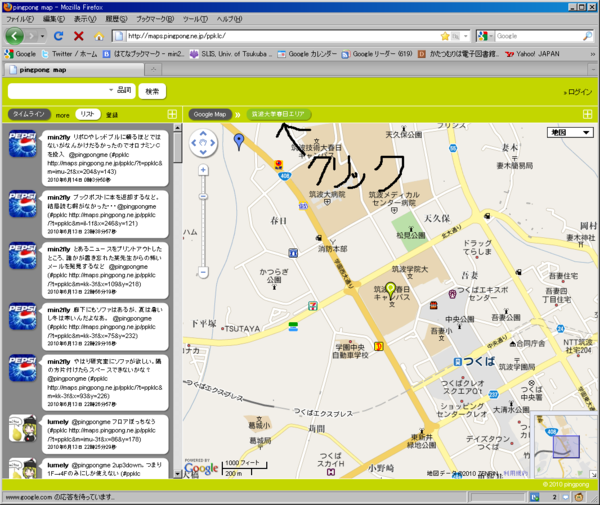Screen dimensions: 600x505
Task: Open the はてなブックマーク bookmark
Action: pos(144,54)
